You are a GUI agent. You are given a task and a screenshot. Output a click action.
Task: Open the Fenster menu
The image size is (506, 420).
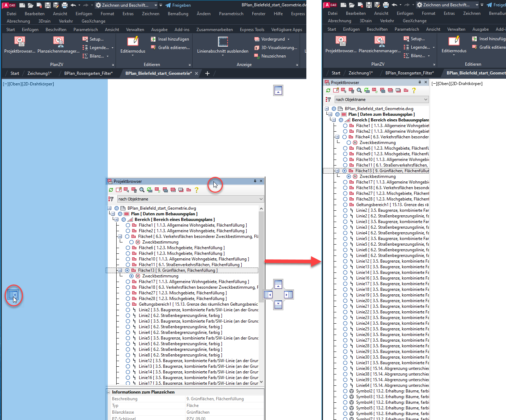258,14
